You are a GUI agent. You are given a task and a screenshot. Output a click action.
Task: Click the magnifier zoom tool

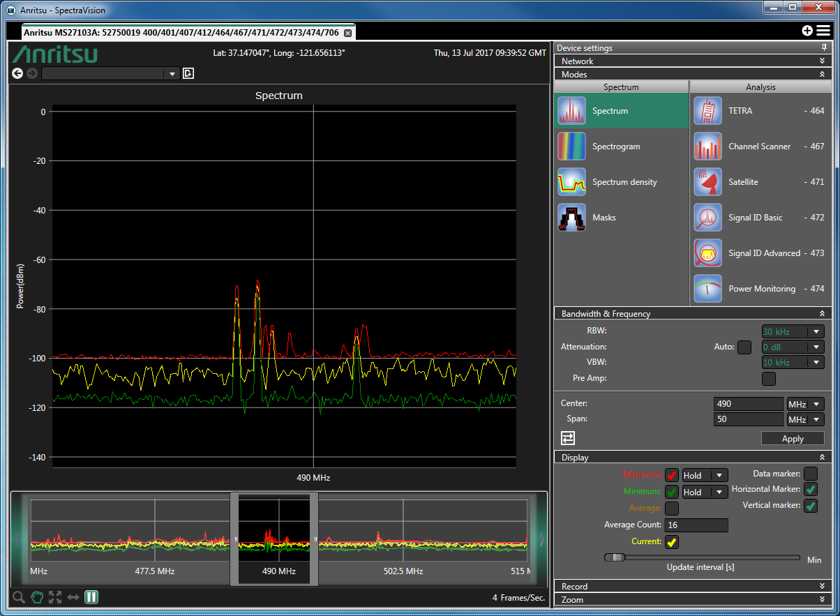pos(19,597)
